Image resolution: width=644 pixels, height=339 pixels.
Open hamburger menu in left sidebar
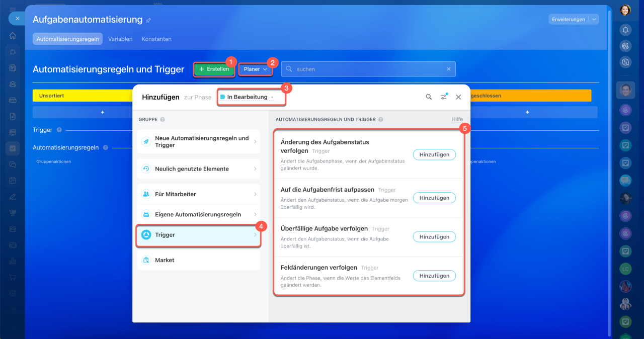pyautogui.click(x=13, y=10)
